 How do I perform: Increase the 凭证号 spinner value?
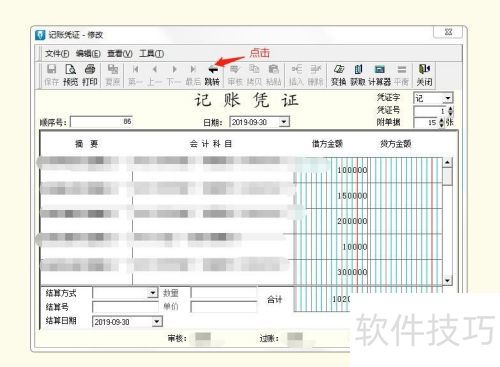[451, 108]
